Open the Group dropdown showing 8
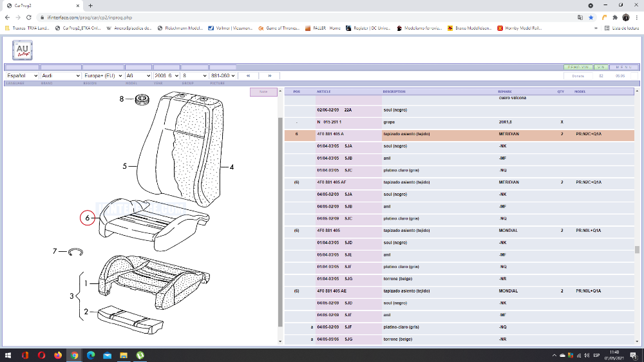 (194, 75)
